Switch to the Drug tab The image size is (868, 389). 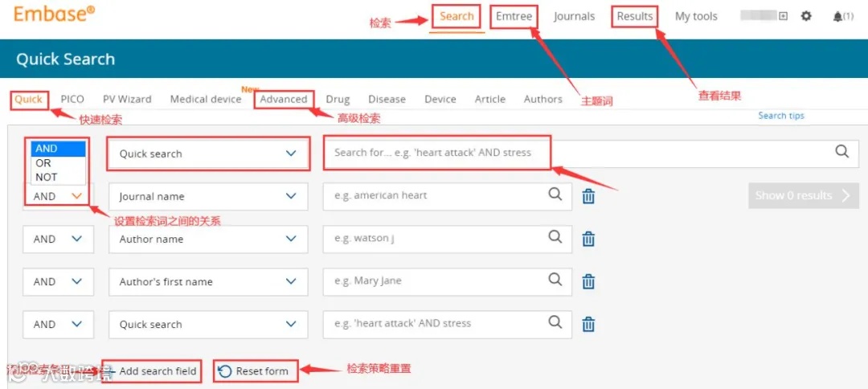click(338, 99)
